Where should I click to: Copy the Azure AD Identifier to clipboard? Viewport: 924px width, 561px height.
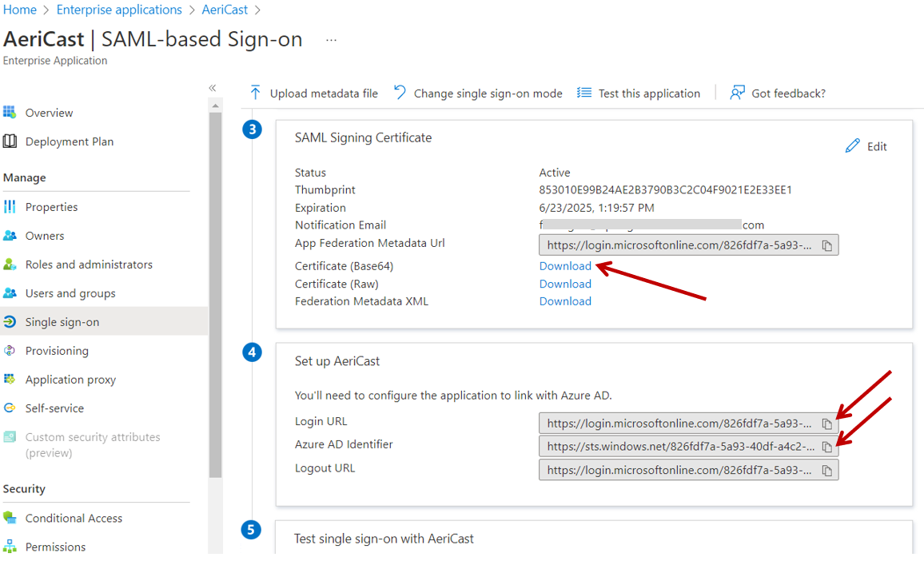click(x=826, y=447)
